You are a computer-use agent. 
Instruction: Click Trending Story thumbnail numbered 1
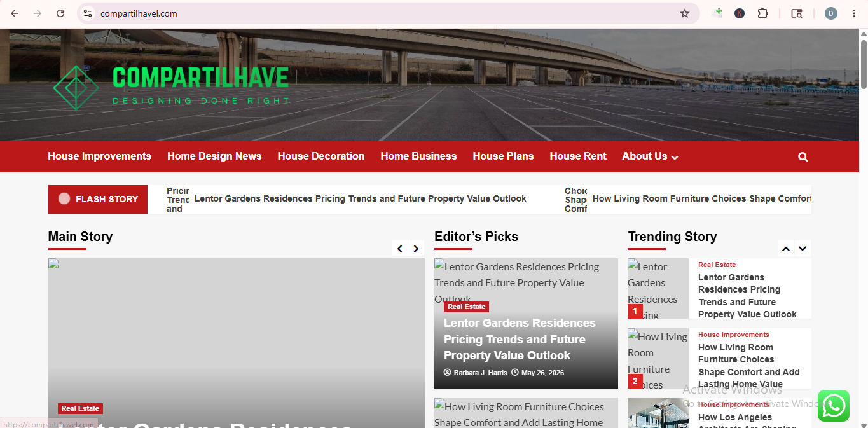(x=658, y=288)
